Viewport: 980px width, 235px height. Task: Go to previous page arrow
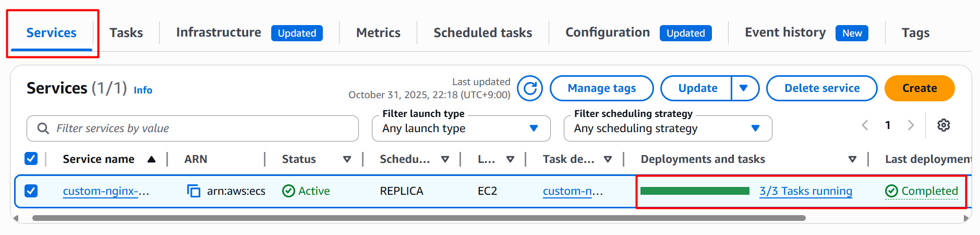pyautogui.click(x=865, y=125)
